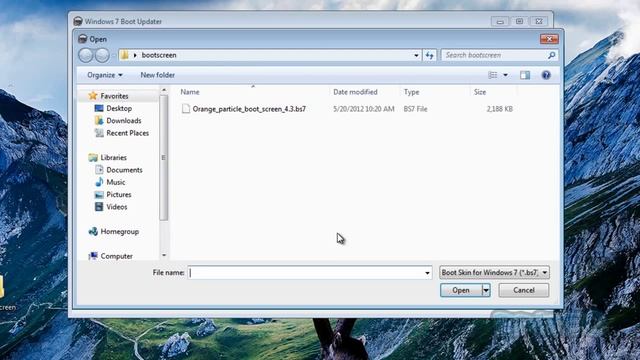
Task: Click the Pictures library icon
Action: coord(99,195)
